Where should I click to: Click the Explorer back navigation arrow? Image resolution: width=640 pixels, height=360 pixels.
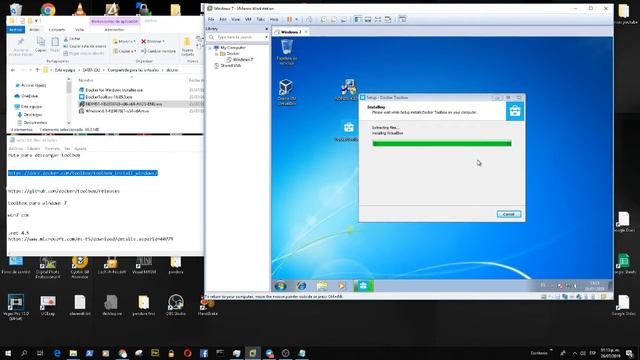[x=13, y=70]
